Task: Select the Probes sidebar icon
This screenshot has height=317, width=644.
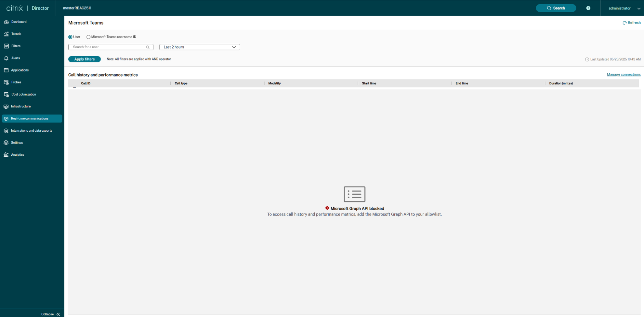Action: coord(16,82)
